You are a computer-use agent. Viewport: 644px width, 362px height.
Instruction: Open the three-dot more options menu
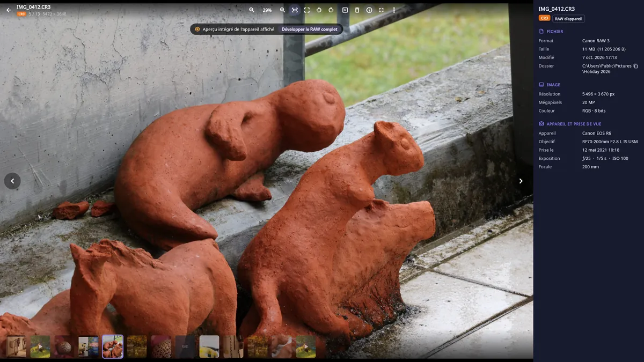coord(394,10)
